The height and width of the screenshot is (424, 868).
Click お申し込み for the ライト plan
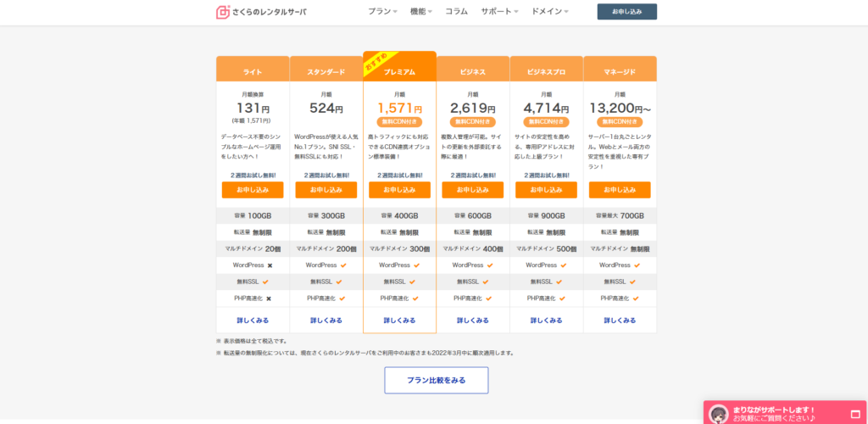253,190
